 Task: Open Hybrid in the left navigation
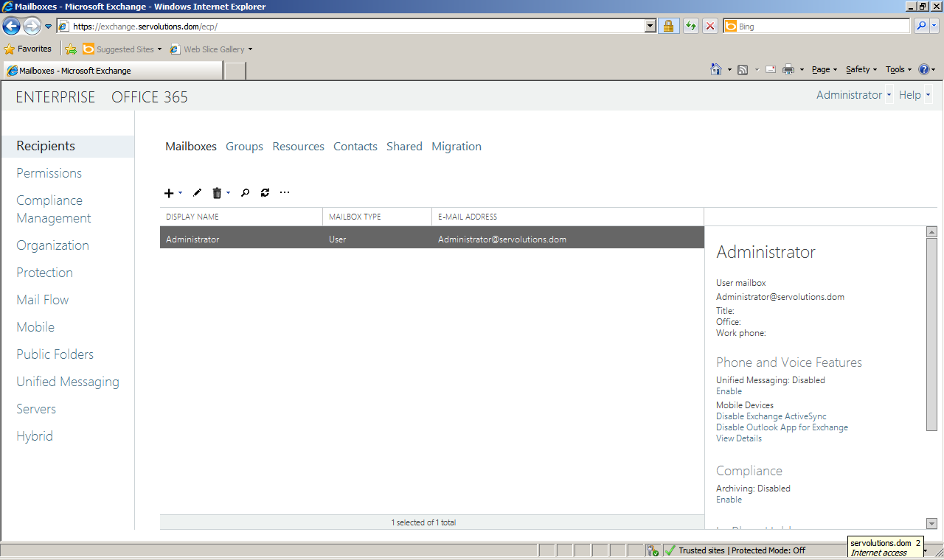tap(35, 436)
